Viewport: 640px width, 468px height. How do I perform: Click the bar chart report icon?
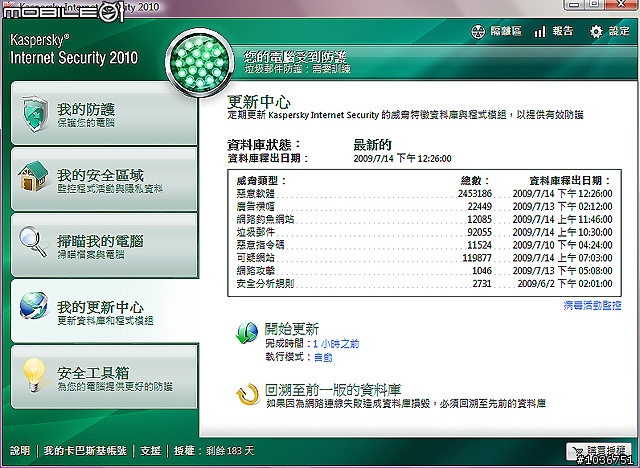[540, 31]
